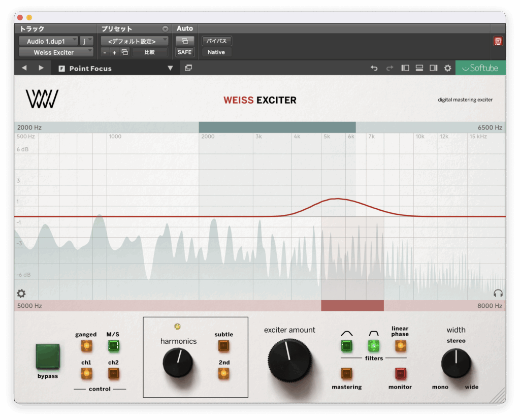Viewport: 520px width, 420px height.
Task: Toggle the green bypass button
Action: click(x=48, y=357)
